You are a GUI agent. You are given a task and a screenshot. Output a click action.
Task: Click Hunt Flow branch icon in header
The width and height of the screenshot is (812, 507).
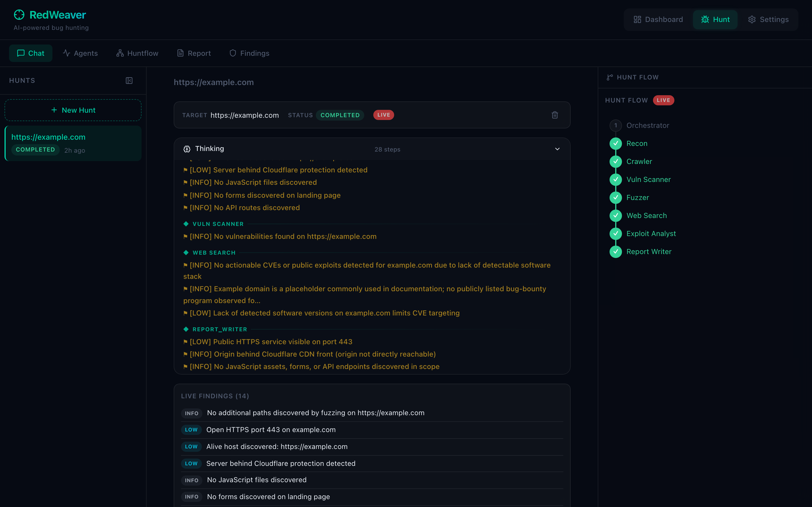tap(610, 77)
